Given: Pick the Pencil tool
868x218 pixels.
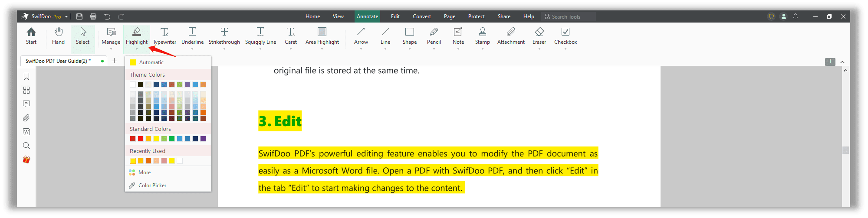Looking at the screenshot, I should [434, 36].
